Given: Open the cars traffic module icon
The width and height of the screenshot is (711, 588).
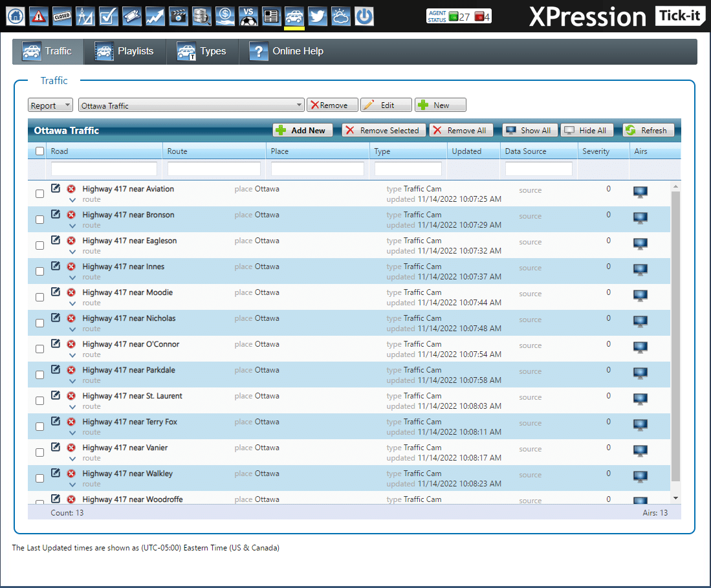Looking at the screenshot, I should (x=294, y=17).
